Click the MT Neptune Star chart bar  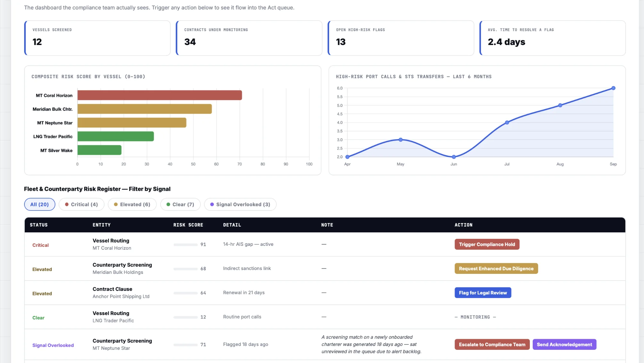click(x=132, y=123)
